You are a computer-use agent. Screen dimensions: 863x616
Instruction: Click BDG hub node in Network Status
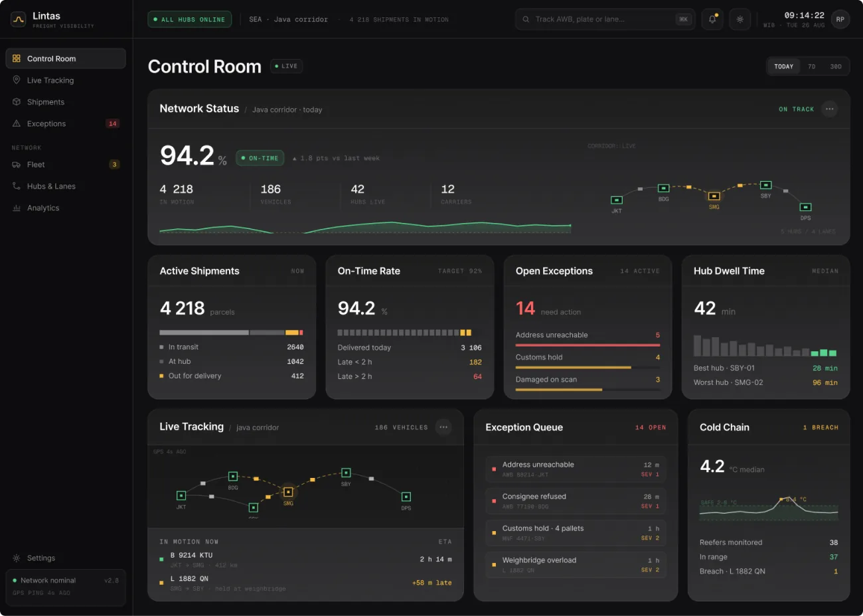coord(663,189)
